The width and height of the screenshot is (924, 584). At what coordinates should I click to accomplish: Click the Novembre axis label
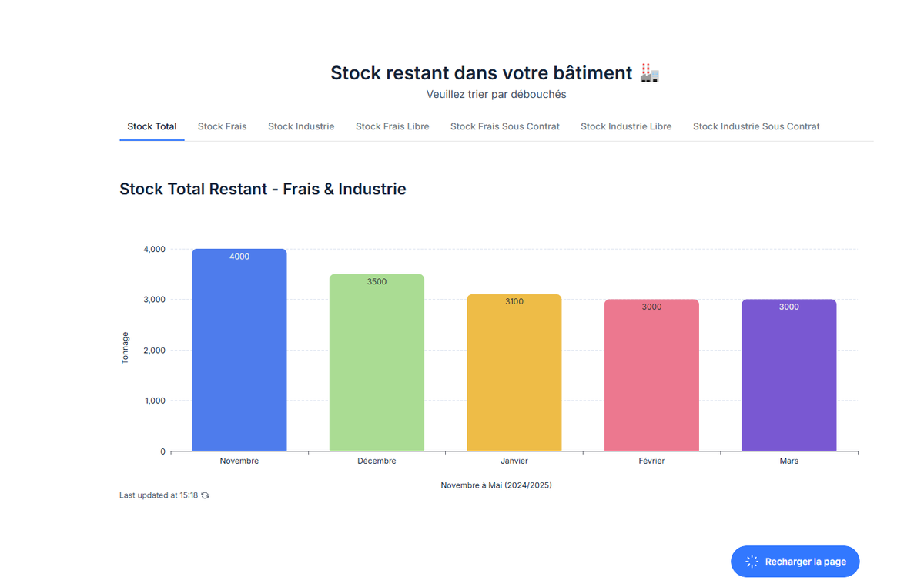(239, 461)
